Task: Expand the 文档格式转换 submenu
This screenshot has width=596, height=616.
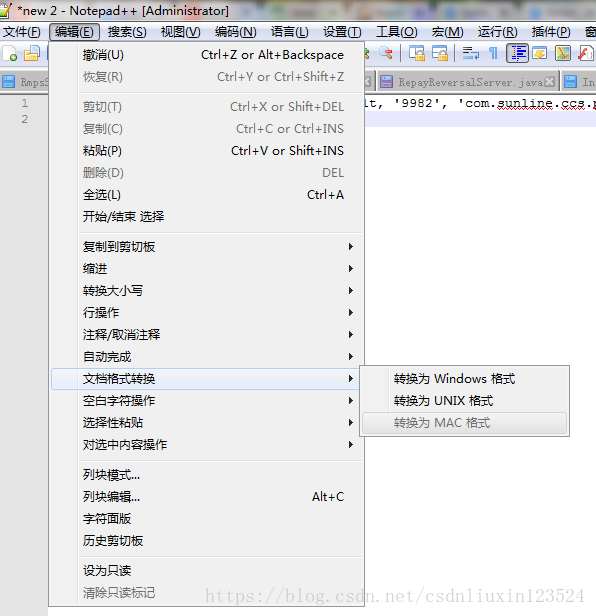Action: point(207,379)
